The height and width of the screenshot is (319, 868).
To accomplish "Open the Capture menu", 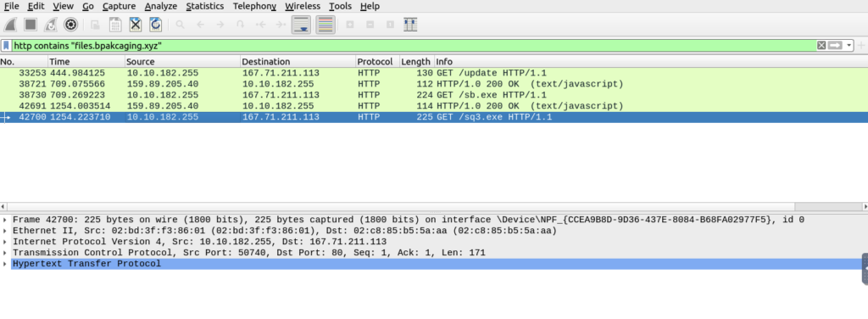I will coord(119,6).
